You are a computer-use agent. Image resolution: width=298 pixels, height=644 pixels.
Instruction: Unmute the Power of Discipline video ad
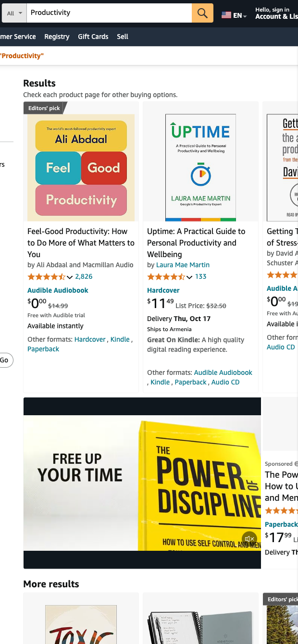tap(249, 539)
